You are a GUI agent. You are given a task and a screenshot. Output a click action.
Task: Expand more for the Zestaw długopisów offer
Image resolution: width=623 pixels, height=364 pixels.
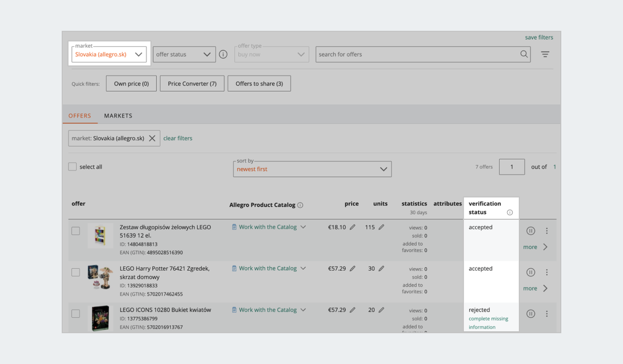pos(535,247)
